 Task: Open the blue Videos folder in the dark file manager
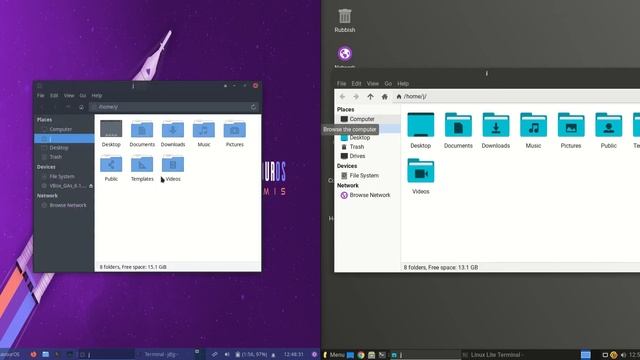[x=173, y=164]
